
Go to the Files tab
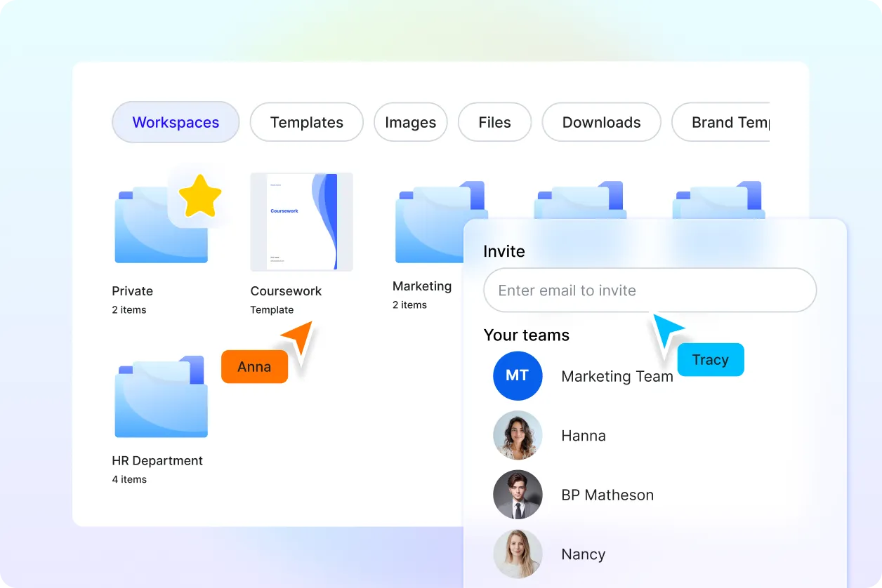click(x=494, y=122)
